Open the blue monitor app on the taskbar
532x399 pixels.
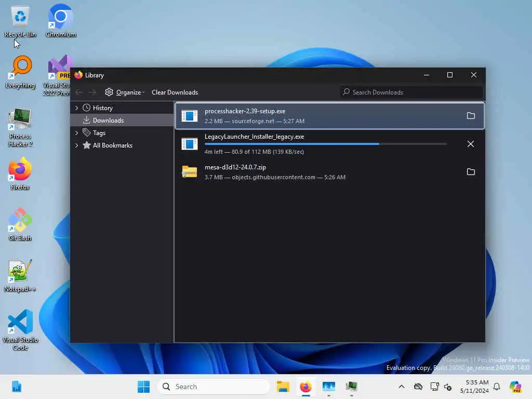[x=328, y=387]
